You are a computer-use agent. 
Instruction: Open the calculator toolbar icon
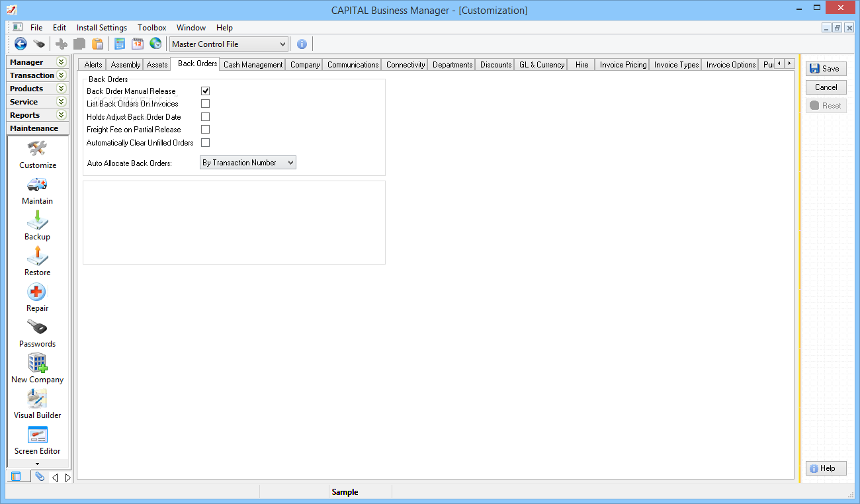click(120, 44)
